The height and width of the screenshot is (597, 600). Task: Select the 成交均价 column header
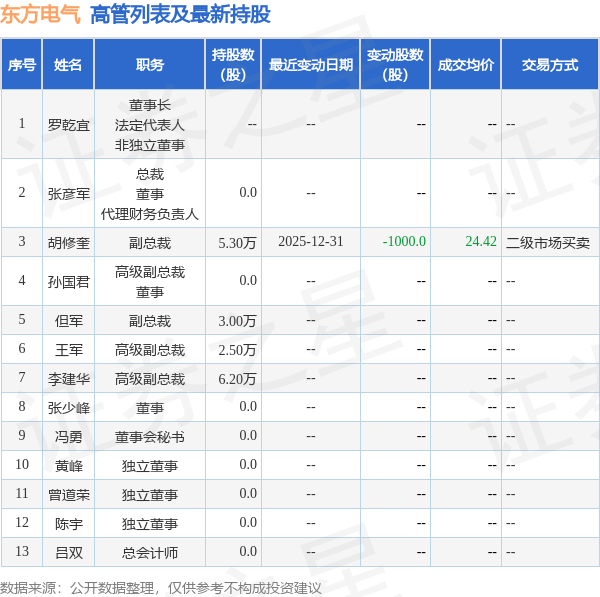click(466, 65)
